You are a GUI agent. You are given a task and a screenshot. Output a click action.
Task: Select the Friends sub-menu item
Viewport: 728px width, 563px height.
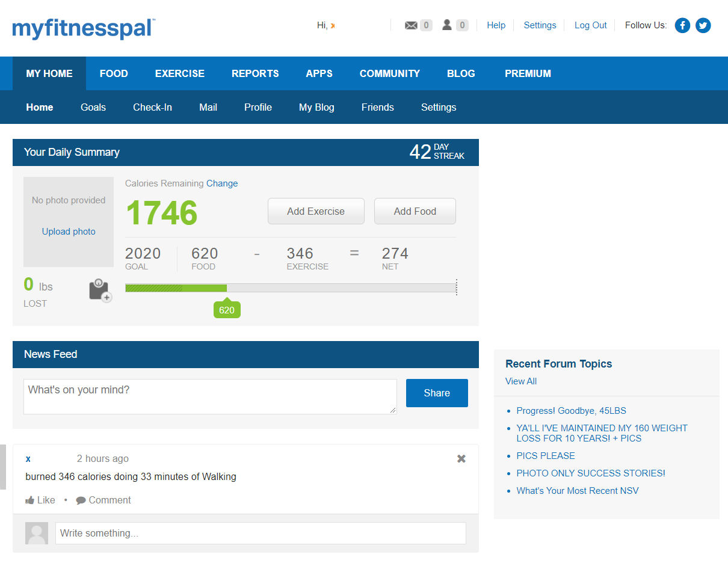[x=378, y=107]
